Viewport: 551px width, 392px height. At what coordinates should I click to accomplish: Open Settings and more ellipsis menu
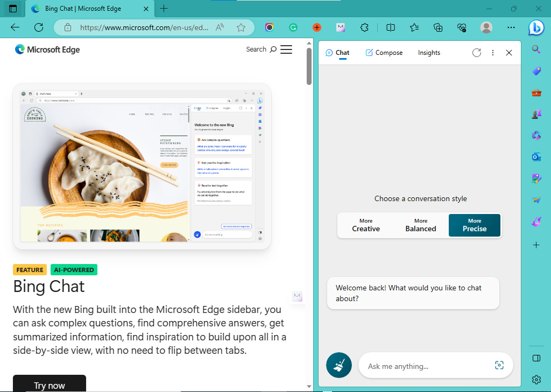(511, 27)
